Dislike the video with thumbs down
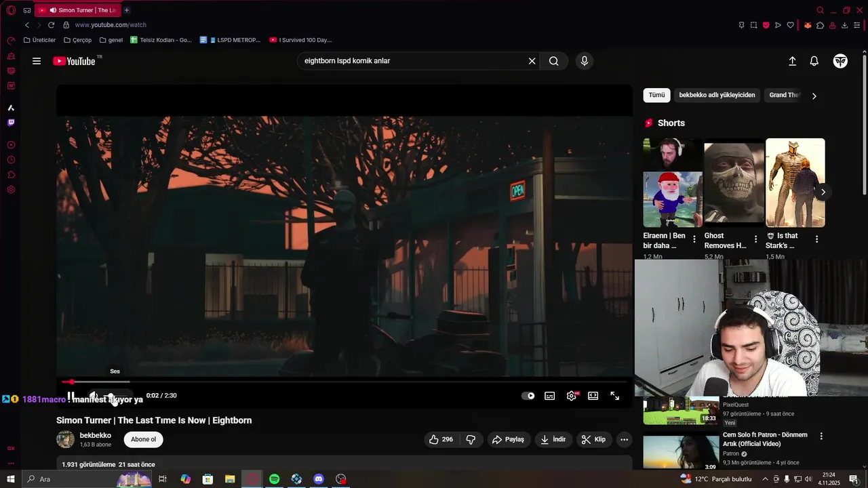This screenshot has height=488, width=868. click(471, 439)
